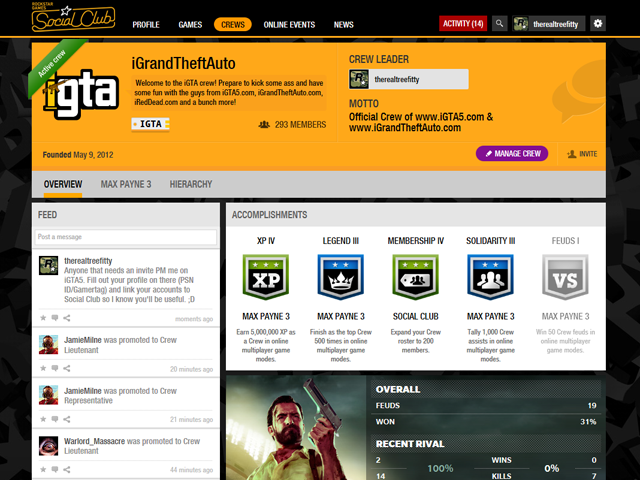Click the '44 minutes ago' timestamp
The image size is (640, 480).
pyautogui.click(x=191, y=470)
